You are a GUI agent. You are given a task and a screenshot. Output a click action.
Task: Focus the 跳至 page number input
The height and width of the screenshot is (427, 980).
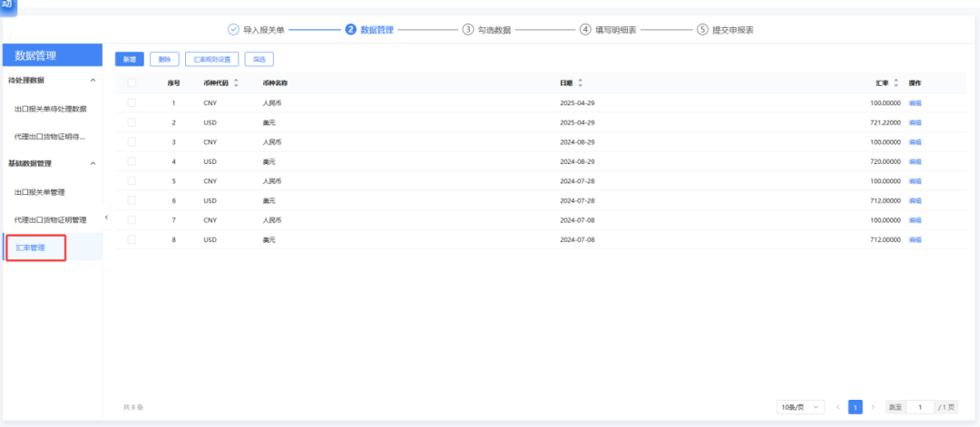coord(920,407)
